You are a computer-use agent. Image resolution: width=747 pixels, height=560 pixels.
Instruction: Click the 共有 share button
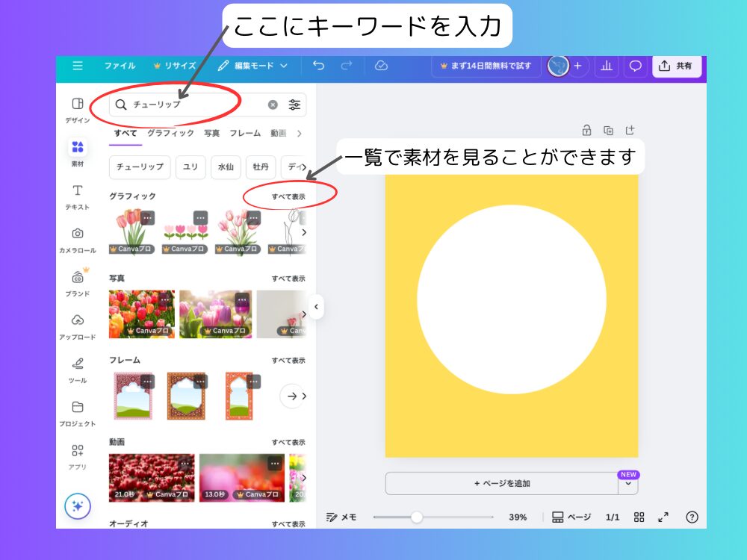coord(676,66)
